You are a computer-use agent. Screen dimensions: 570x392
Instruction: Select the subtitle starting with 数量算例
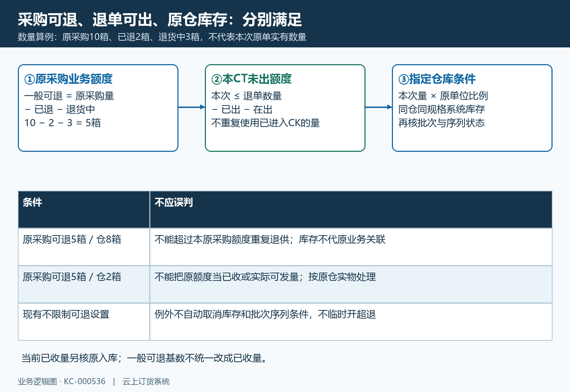click(x=162, y=37)
